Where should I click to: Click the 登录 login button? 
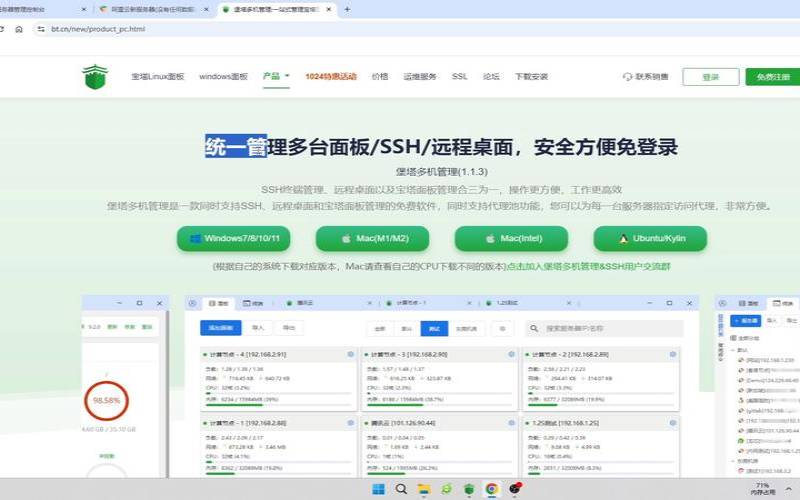point(711,77)
